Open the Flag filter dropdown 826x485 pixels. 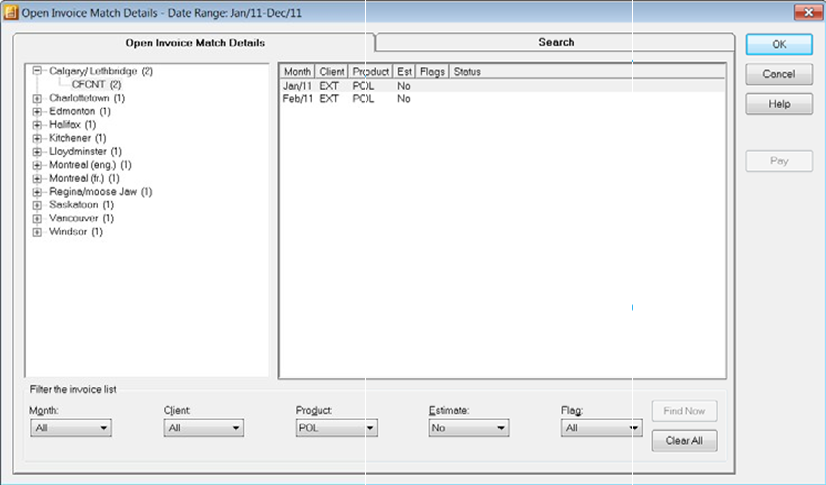[602, 428]
